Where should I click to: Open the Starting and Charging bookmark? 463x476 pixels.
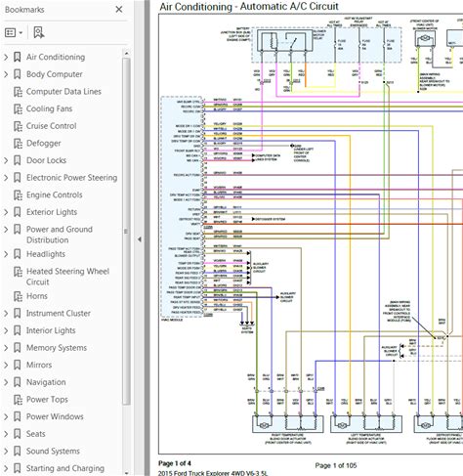65,468
